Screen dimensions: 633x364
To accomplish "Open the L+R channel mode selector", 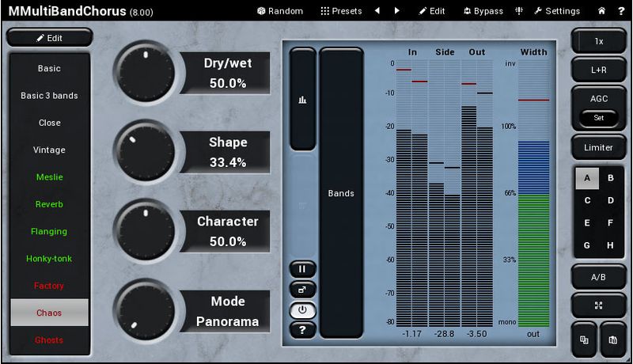I will point(598,70).
